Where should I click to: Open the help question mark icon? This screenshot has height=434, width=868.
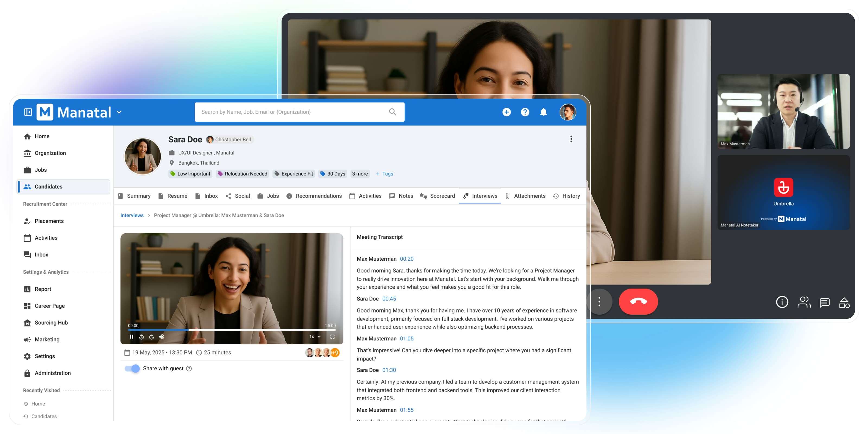(x=525, y=112)
